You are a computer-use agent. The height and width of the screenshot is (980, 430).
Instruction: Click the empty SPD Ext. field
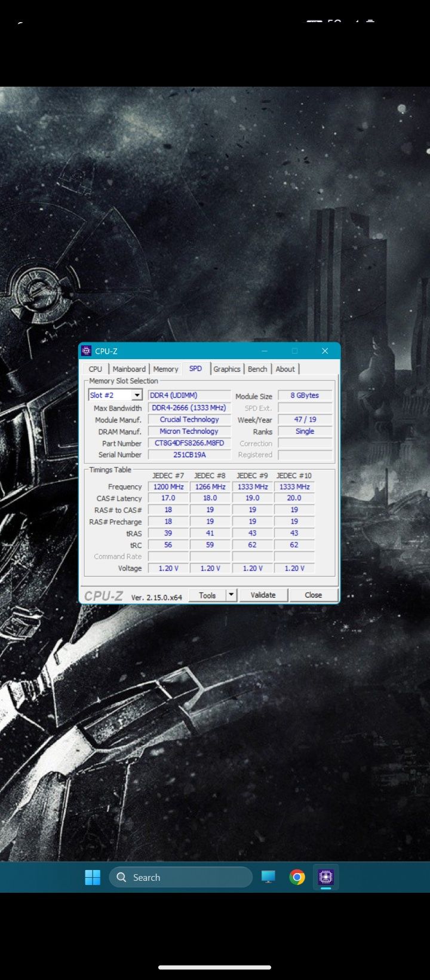point(305,408)
